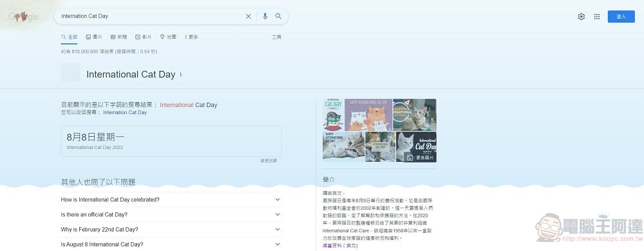Image resolution: width=644 pixels, height=251 pixels.
Task: Open the small International Cat Day label thumbnail
Action: [x=380, y=146]
